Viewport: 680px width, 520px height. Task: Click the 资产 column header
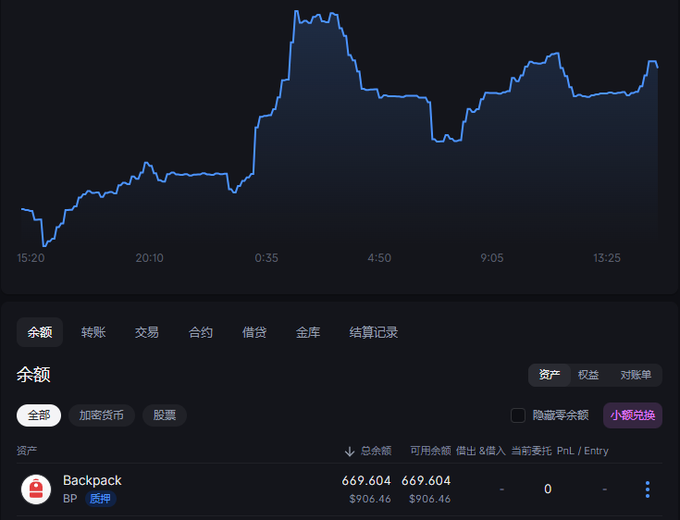point(26,451)
